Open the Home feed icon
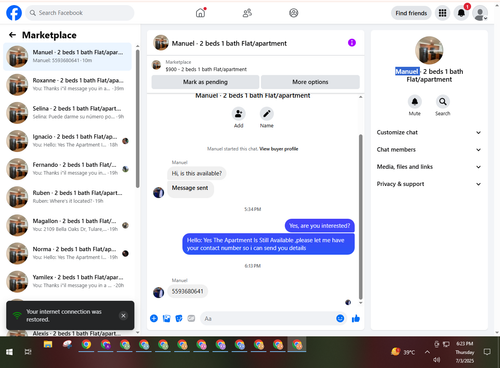500x368 pixels. coord(200,13)
